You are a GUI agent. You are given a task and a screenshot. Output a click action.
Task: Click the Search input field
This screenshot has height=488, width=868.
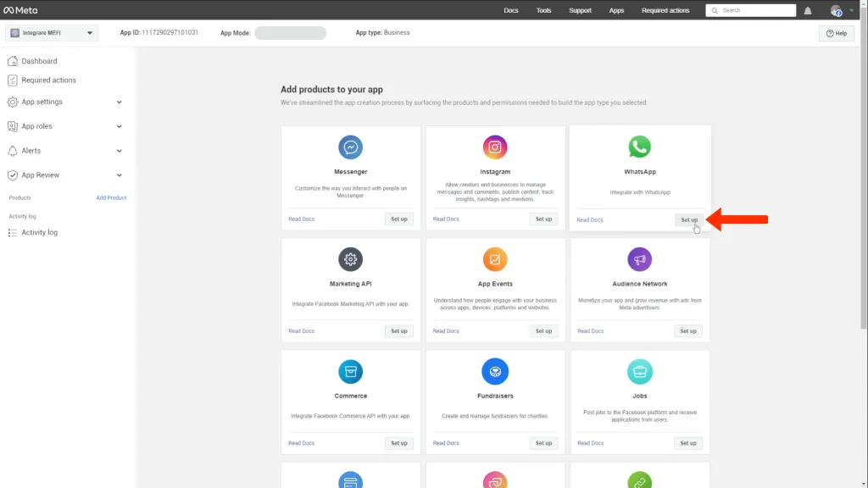[x=751, y=10]
